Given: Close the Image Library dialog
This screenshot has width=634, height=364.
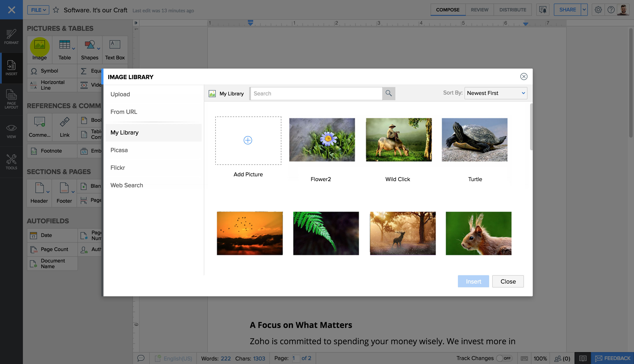Looking at the screenshot, I should (524, 76).
